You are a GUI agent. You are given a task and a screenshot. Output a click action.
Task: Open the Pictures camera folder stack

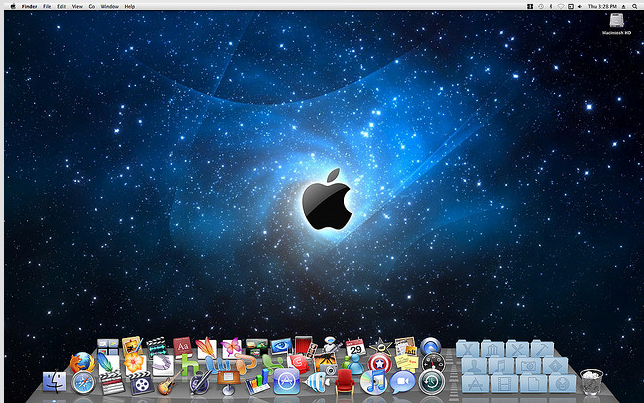[529, 365]
